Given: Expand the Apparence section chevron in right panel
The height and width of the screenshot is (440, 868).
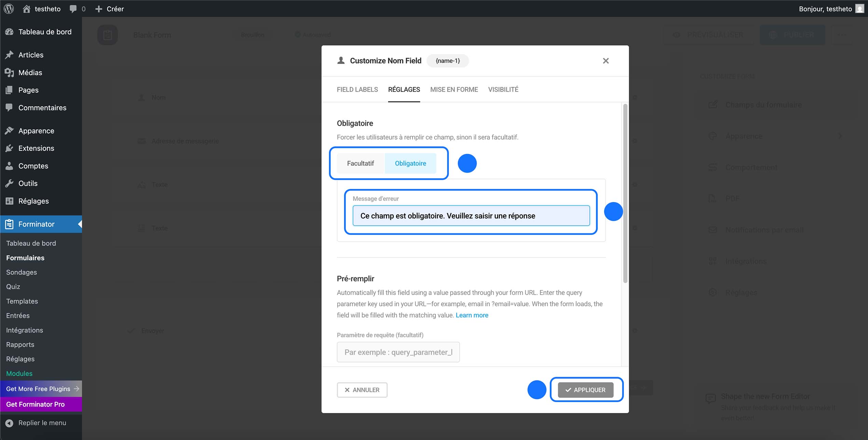Looking at the screenshot, I should [840, 136].
